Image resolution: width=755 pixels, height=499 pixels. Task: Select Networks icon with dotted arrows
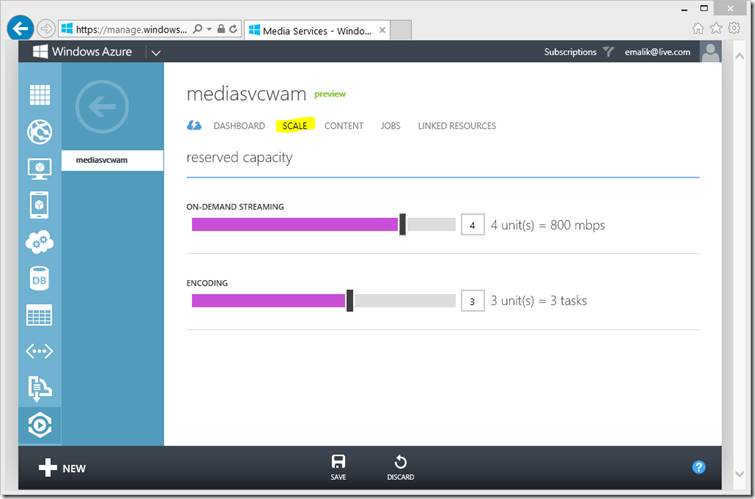pyautogui.click(x=39, y=352)
